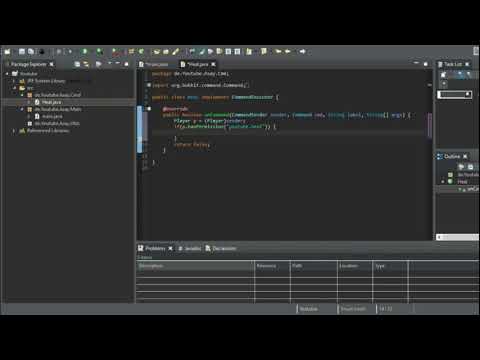Image resolution: width=480 pixels, height=360 pixels.
Task: Fold the import section in the editor
Action: click(x=149, y=85)
